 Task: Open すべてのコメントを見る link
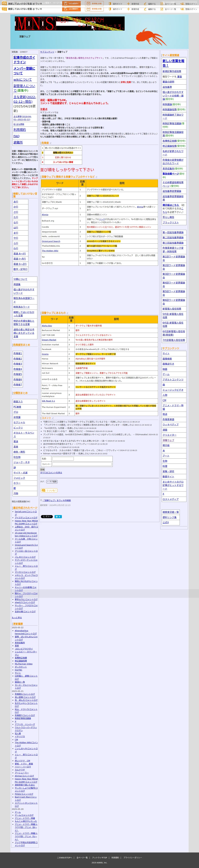click(x=51, y=473)
